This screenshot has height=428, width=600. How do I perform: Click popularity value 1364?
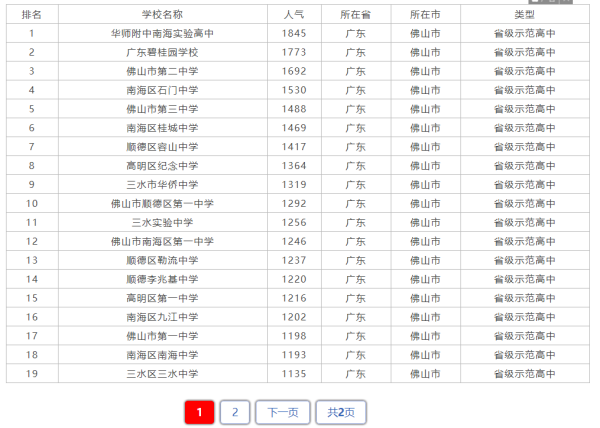294,166
